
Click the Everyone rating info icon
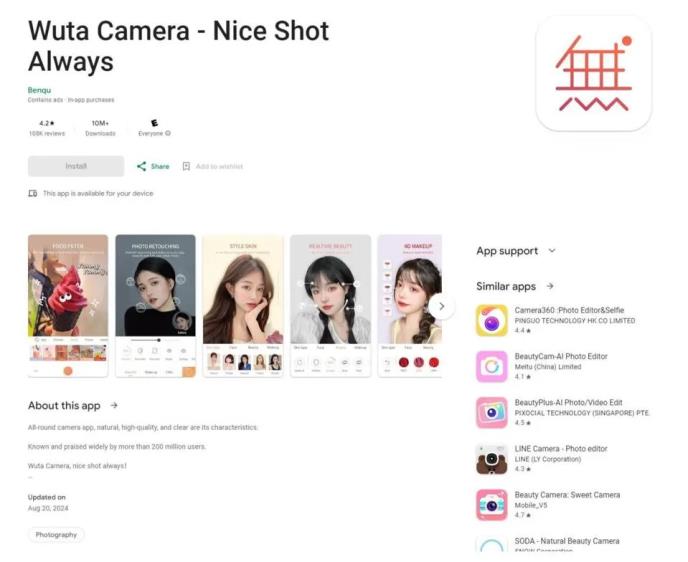168,133
